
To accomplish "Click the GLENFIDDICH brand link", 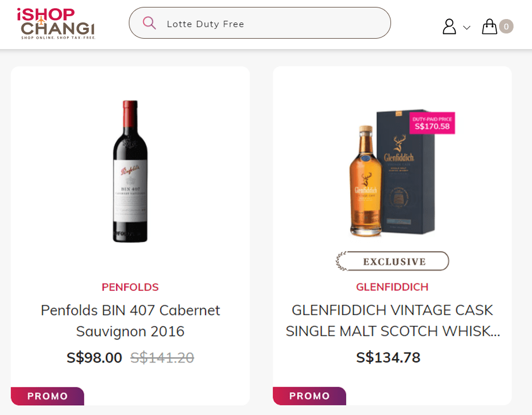I will coord(392,287).
